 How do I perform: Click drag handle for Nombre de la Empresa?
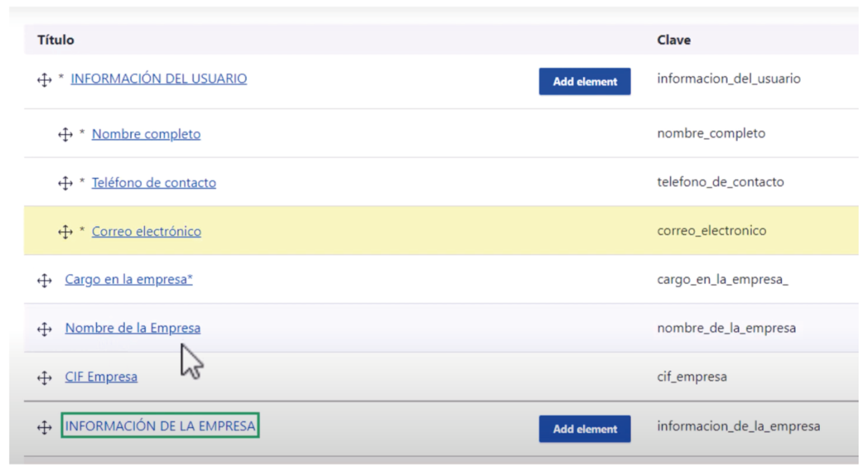pyautogui.click(x=44, y=329)
